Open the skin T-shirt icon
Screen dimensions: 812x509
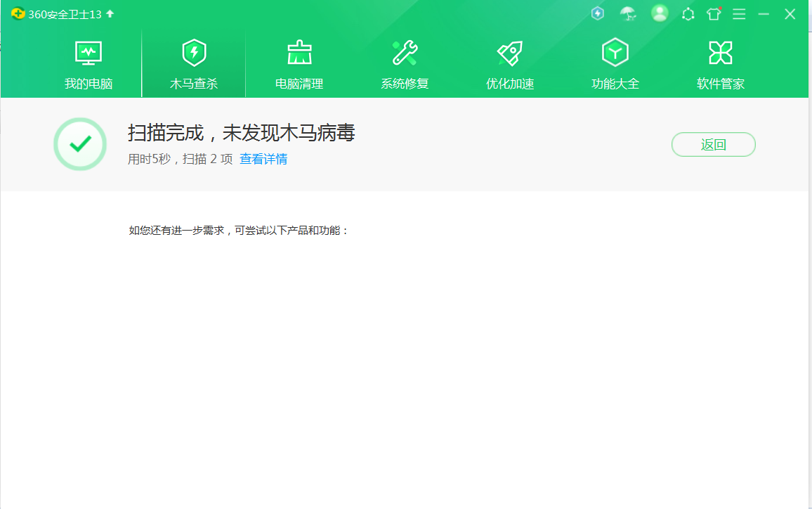[714, 14]
